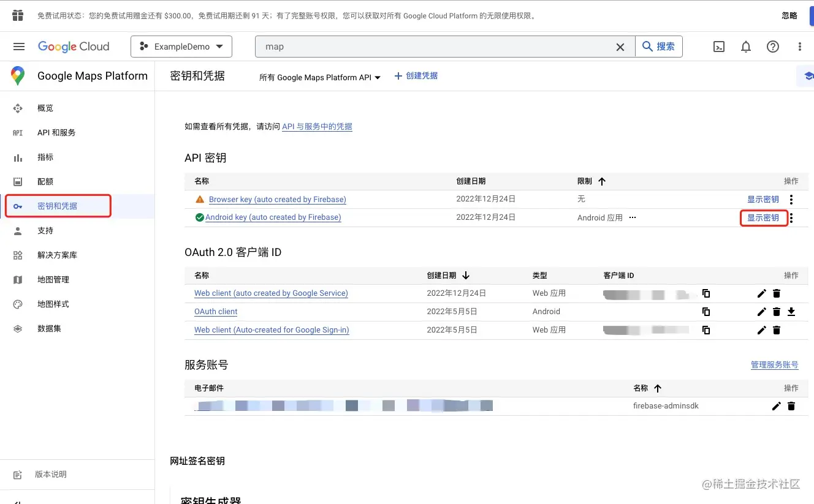Open the notifications bell

click(746, 47)
